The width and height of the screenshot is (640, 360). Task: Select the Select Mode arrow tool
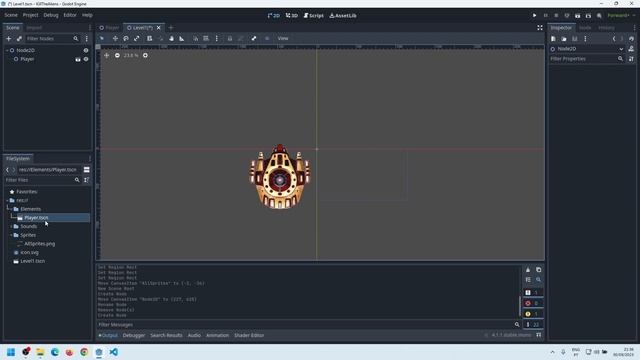pos(102,38)
